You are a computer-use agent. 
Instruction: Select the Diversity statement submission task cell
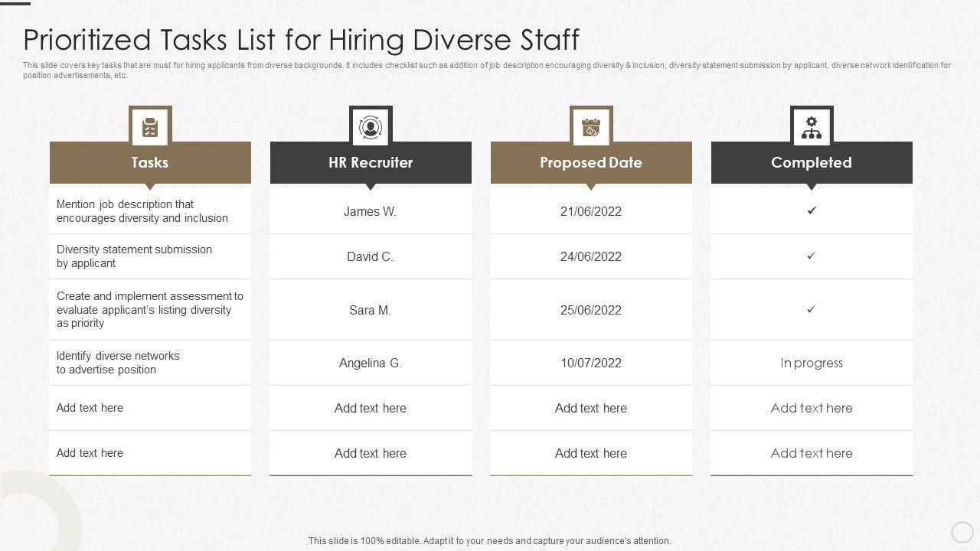(135, 256)
